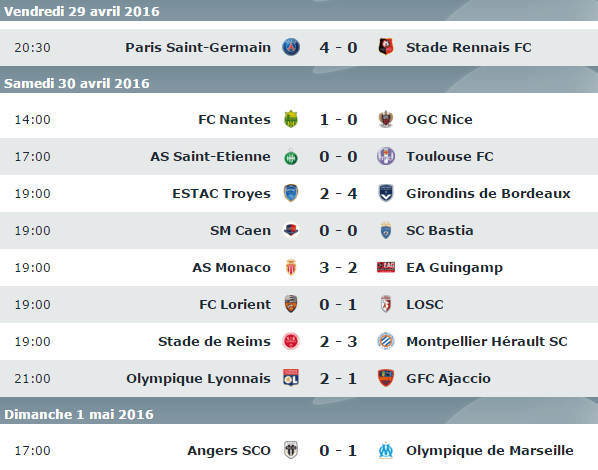This screenshot has height=470, width=598.
Task: Open the 0 - 1 Lorient LOSC score
Action: click(338, 305)
